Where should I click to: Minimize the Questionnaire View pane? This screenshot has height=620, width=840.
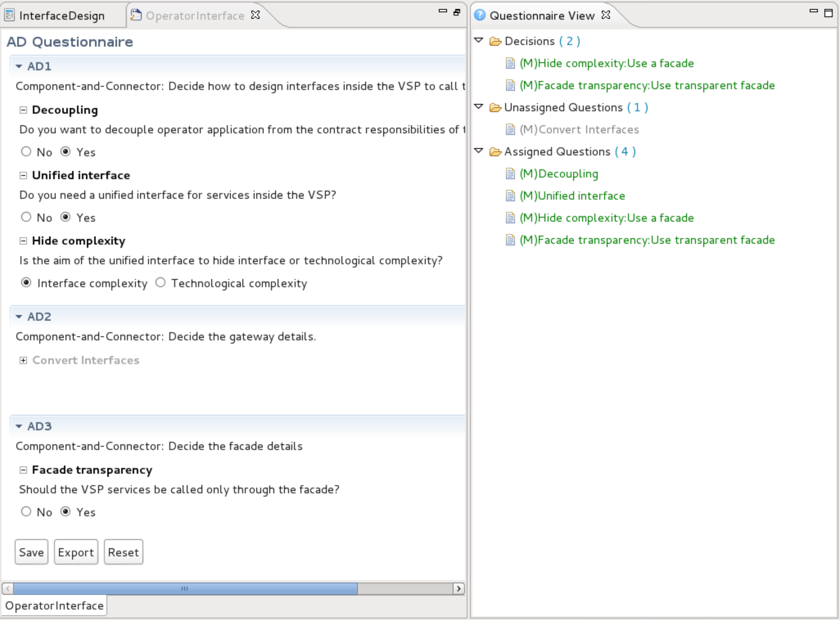[x=813, y=11]
